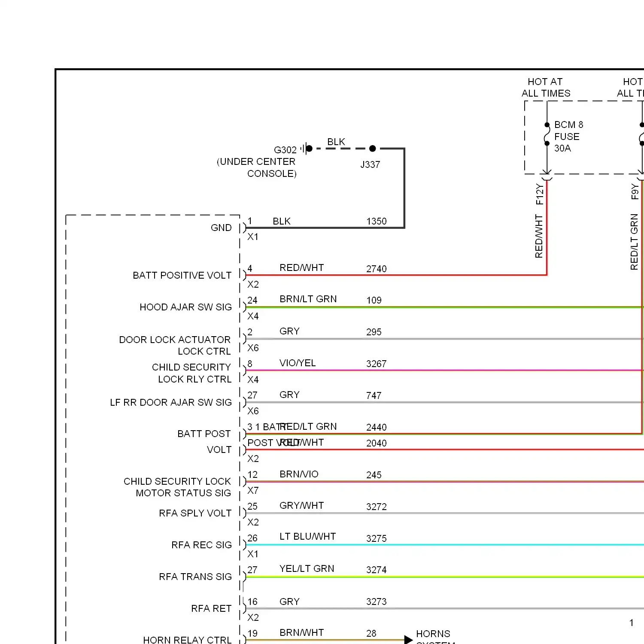Click the G302 ground label
This screenshot has height=644, width=644.
pos(285,150)
